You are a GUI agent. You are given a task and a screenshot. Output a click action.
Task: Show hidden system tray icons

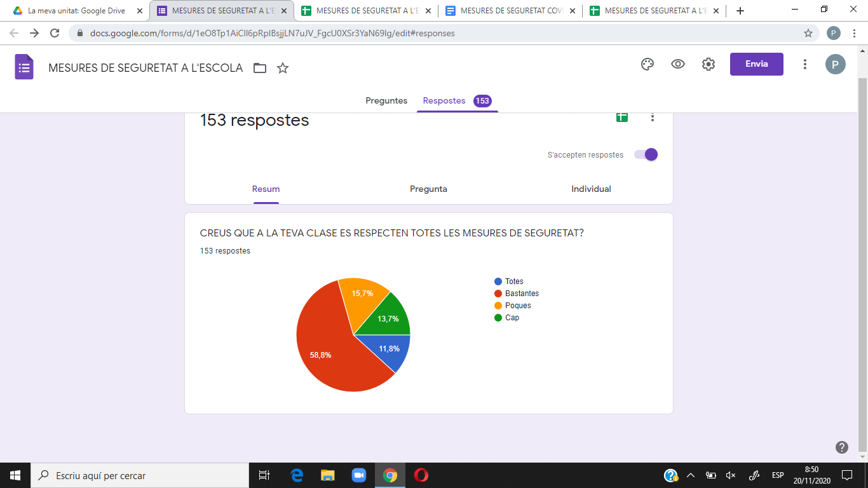click(x=691, y=475)
